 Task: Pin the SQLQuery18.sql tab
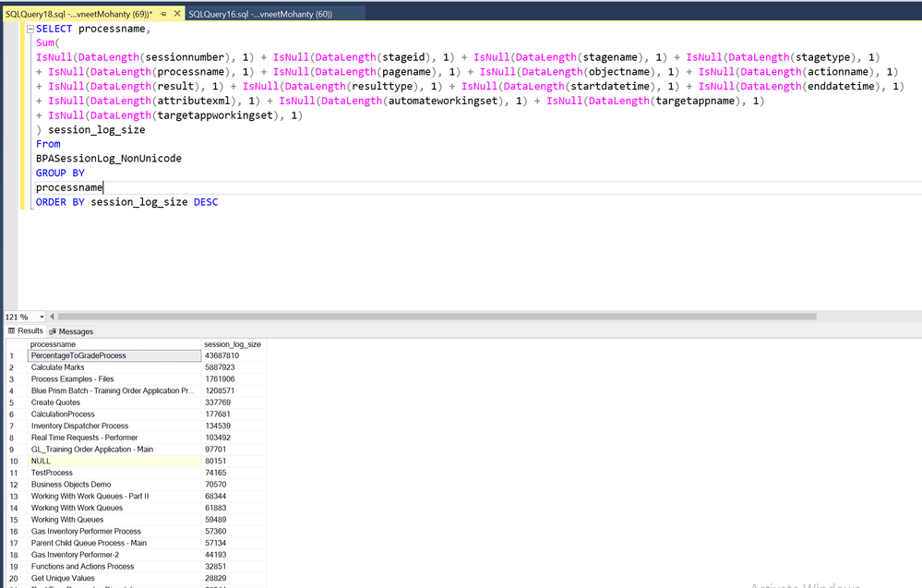163,14
